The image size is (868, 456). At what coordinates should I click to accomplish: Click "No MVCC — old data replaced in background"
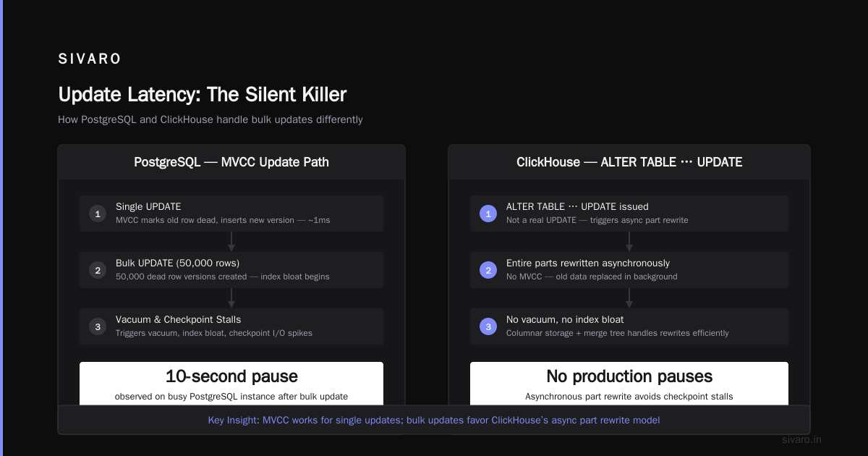coord(592,276)
